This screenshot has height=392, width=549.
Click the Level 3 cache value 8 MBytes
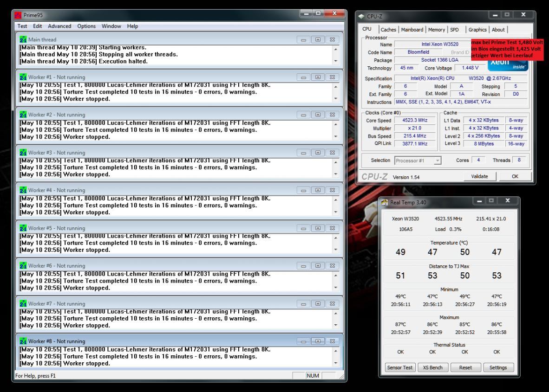(x=484, y=143)
